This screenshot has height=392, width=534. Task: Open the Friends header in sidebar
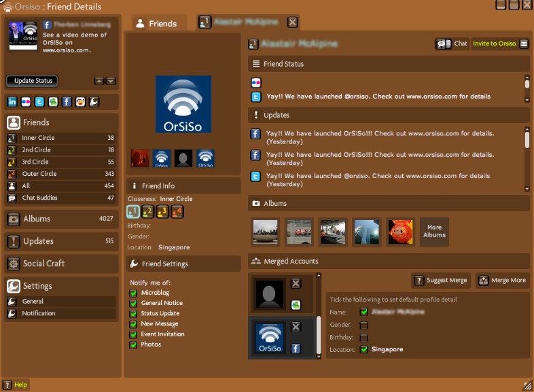61,122
